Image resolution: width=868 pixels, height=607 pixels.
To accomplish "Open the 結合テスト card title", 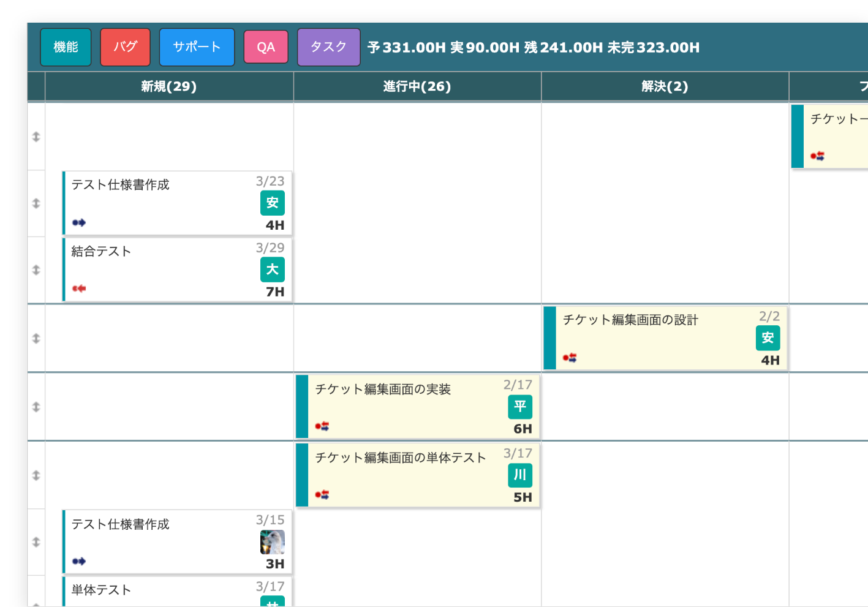I will click(x=101, y=252).
